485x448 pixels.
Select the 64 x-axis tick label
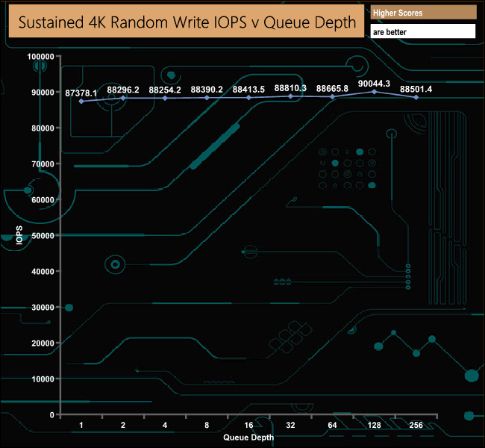point(333,425)
